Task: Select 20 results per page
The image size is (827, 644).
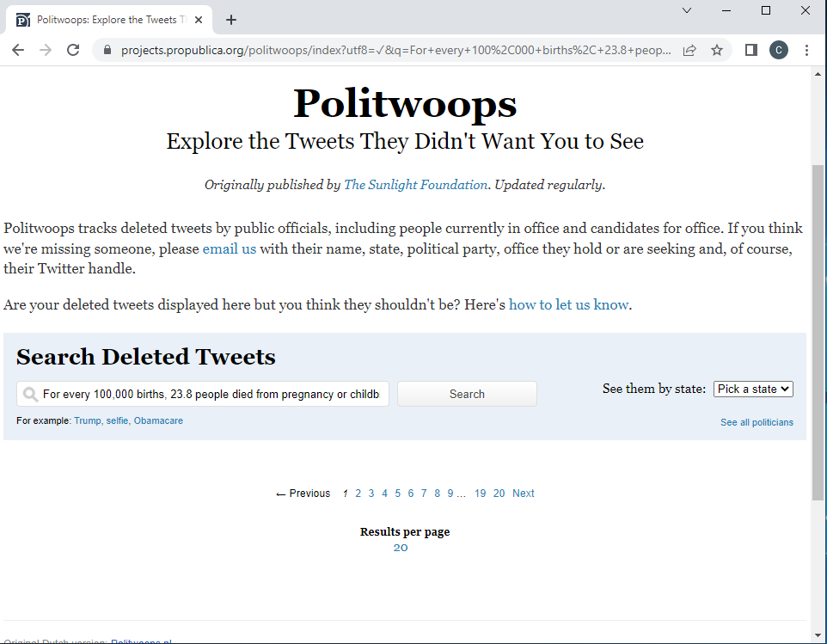Action: tap(401, 548)
